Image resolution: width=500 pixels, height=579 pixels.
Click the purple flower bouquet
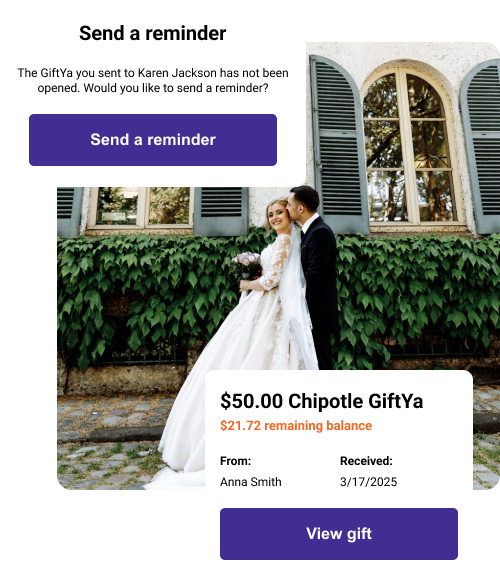click(246, 264)
